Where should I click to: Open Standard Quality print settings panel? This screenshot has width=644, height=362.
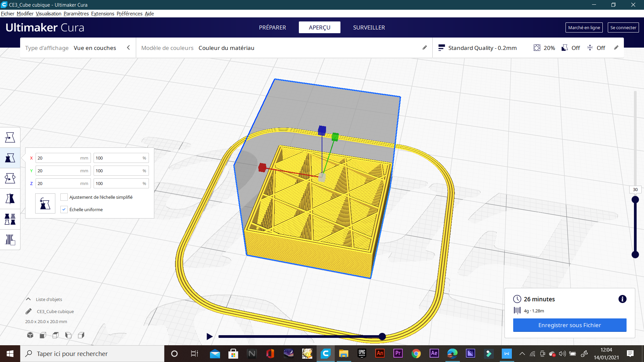tap(482, 48)
